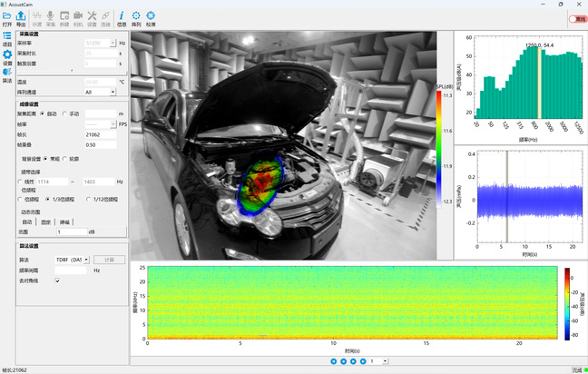588x374 pixels.
Task: Click the 打开 (Open) folder icon
Action: (7, 16)
